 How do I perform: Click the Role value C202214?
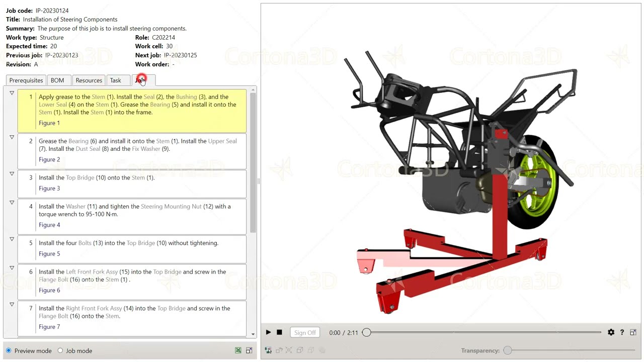point(164,38)
